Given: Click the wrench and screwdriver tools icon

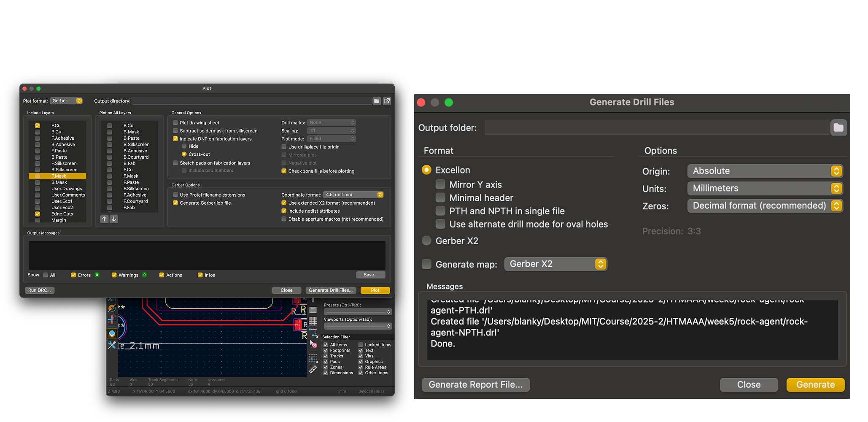Looking at the screenshot, I should [112, 345].
